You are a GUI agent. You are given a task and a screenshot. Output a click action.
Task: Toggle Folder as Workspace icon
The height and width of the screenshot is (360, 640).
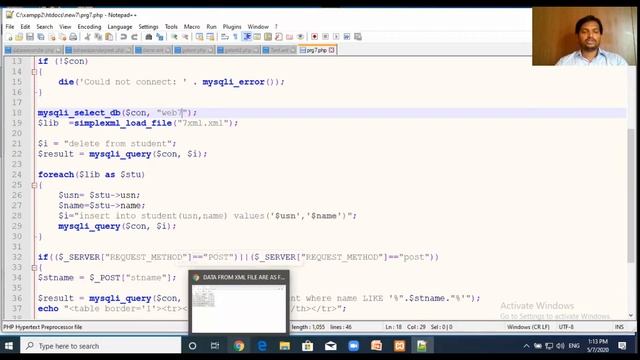point(290,37)
